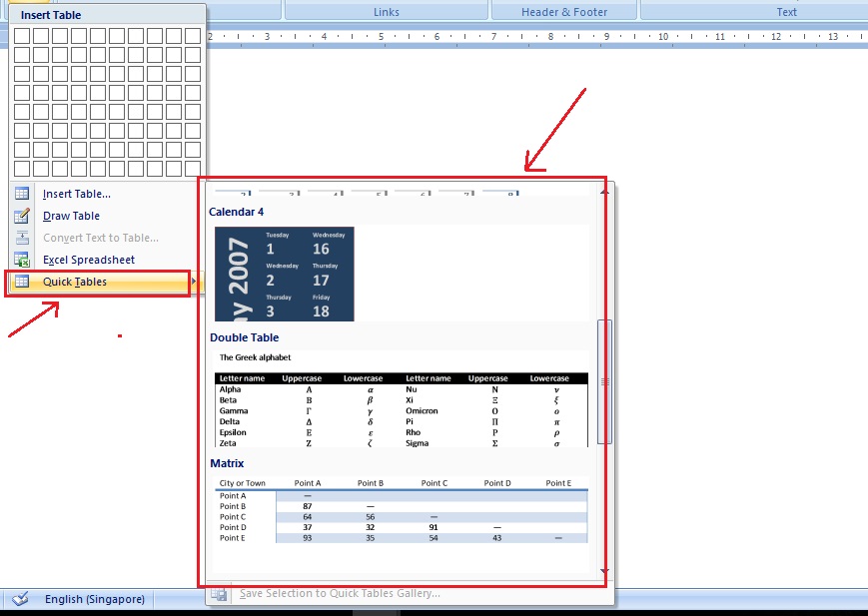Viewport: 868px width, 616px height.
Task: Click the Draw Table pencil icon
Action: click(22, 216)
